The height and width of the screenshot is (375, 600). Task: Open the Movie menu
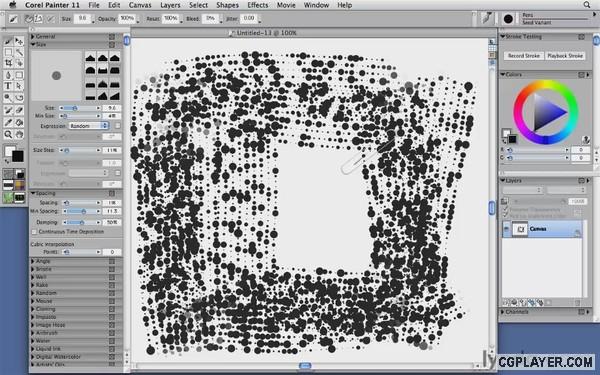coord(286,5)
